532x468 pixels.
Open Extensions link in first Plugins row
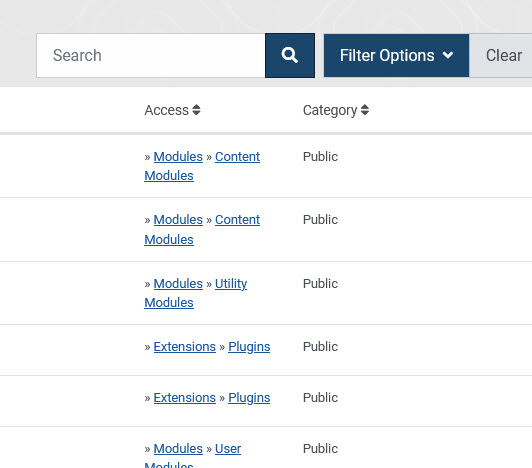tap(185, 347)
